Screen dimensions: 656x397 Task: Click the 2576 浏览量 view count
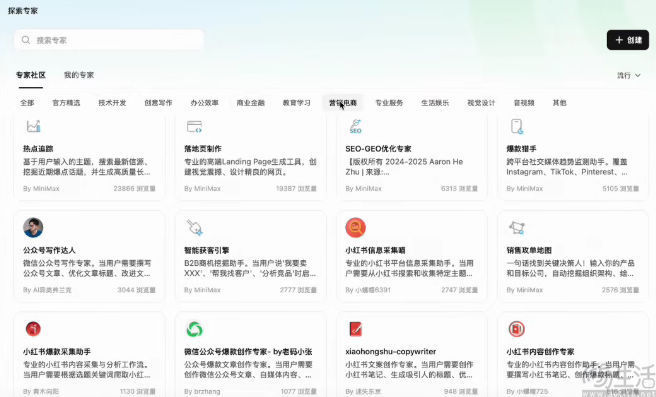pyautogui.click(x=620, y=290)
